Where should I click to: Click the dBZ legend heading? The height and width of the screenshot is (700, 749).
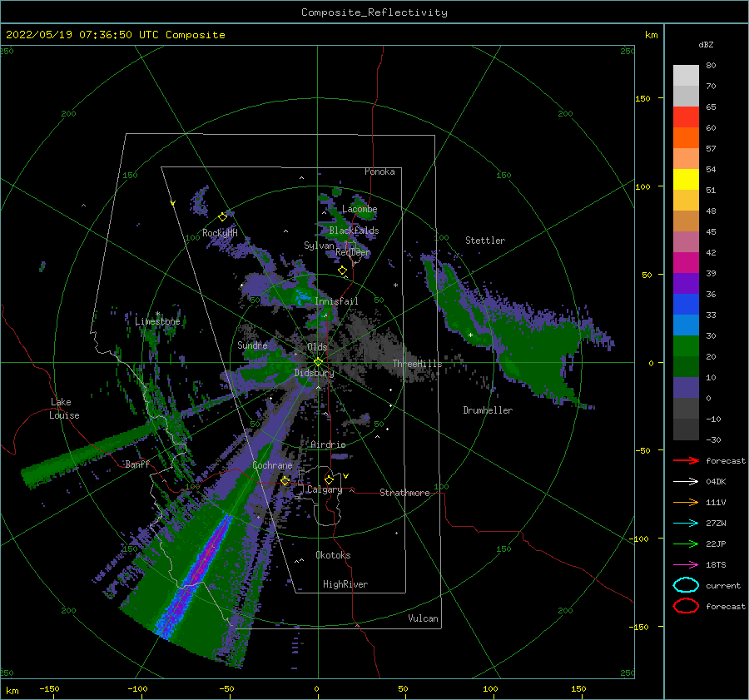(x=706, y=44)
